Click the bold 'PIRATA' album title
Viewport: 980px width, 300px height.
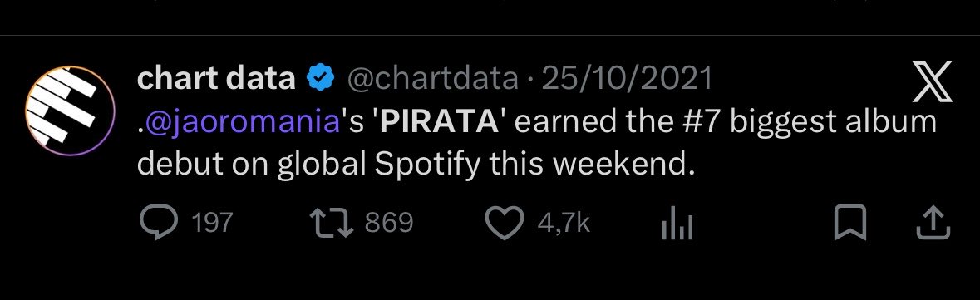click(439, 122)
